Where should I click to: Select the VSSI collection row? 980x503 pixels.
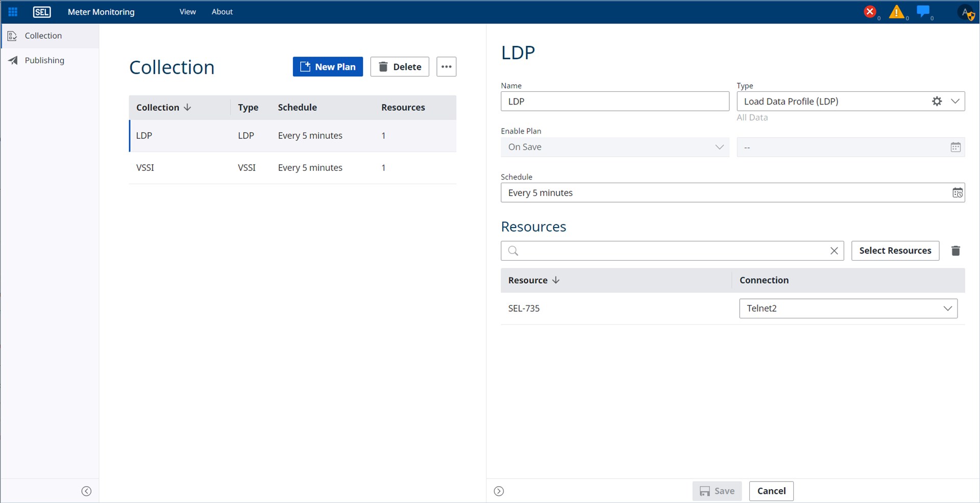[x=292, y=168]
